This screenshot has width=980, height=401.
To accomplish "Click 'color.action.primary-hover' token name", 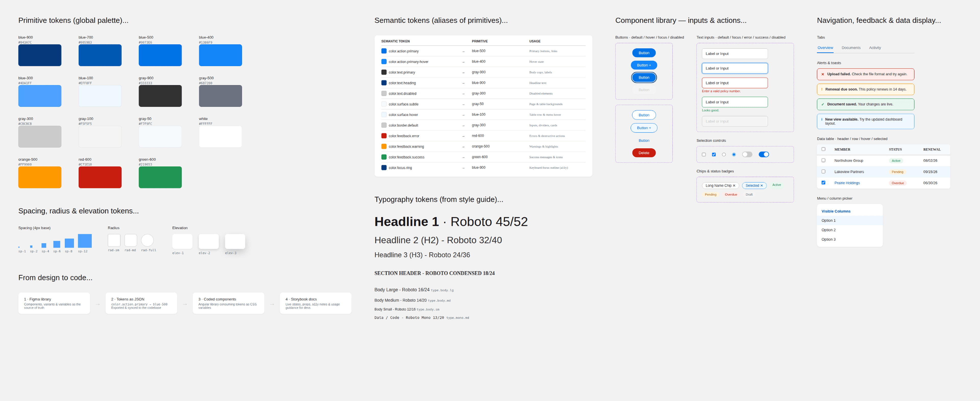I will (x=408, y=62).
